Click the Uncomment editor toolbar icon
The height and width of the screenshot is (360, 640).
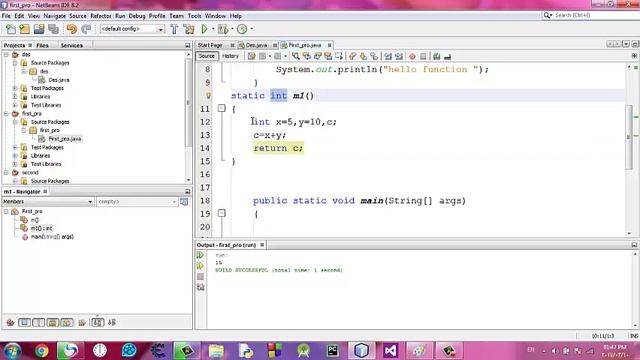[447, 56]
